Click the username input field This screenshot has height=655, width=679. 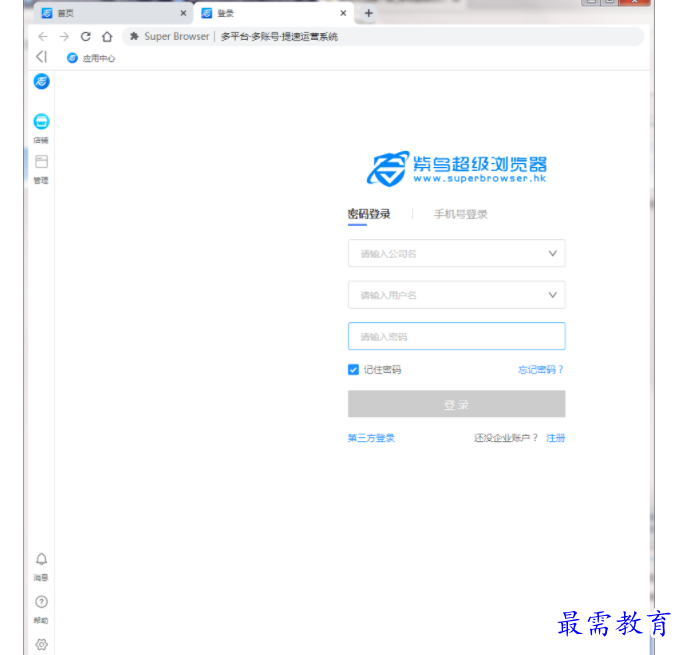pos(456,295)
